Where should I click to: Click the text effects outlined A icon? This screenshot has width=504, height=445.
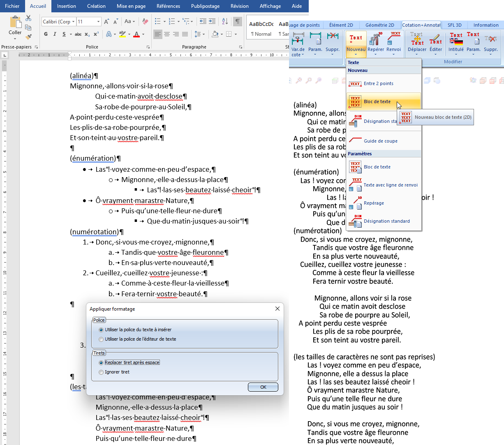pos(109,34)
